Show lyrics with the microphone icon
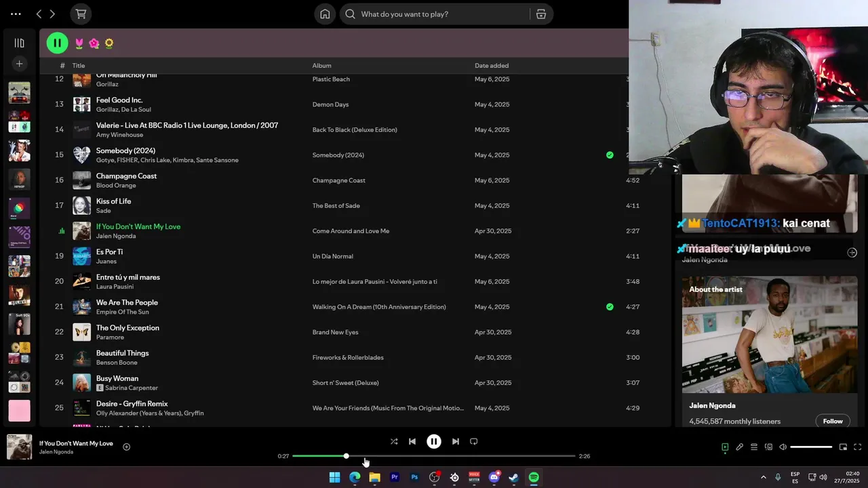 [739, 447]
